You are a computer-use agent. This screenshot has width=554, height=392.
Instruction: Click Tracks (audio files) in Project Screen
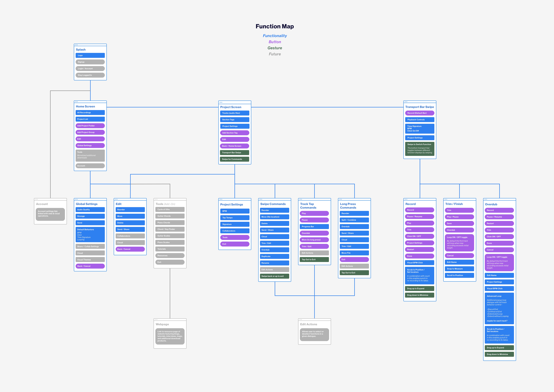tap(235, 113)
